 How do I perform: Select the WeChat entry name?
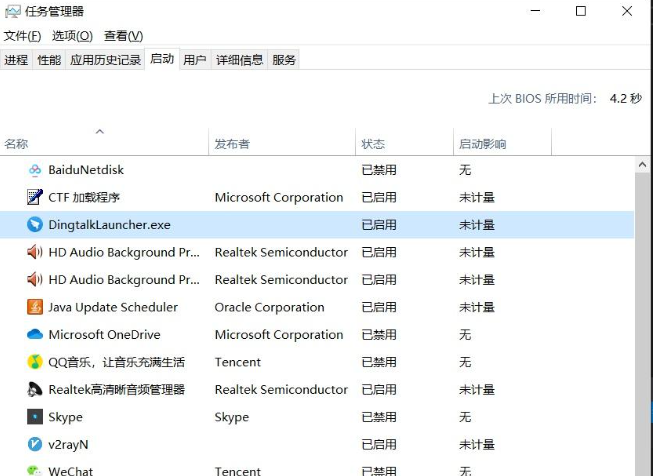71,471
